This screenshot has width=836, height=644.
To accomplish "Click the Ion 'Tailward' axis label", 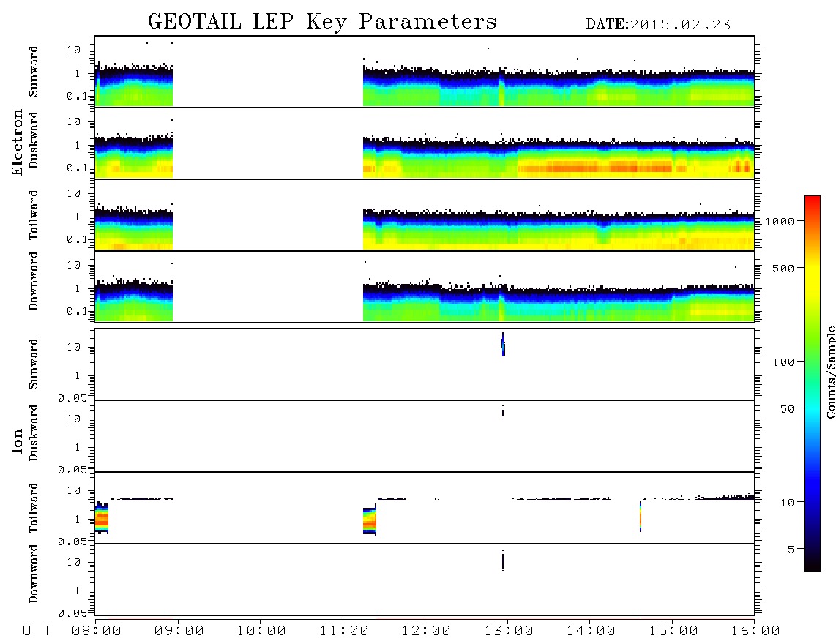I will coord(34,508).
